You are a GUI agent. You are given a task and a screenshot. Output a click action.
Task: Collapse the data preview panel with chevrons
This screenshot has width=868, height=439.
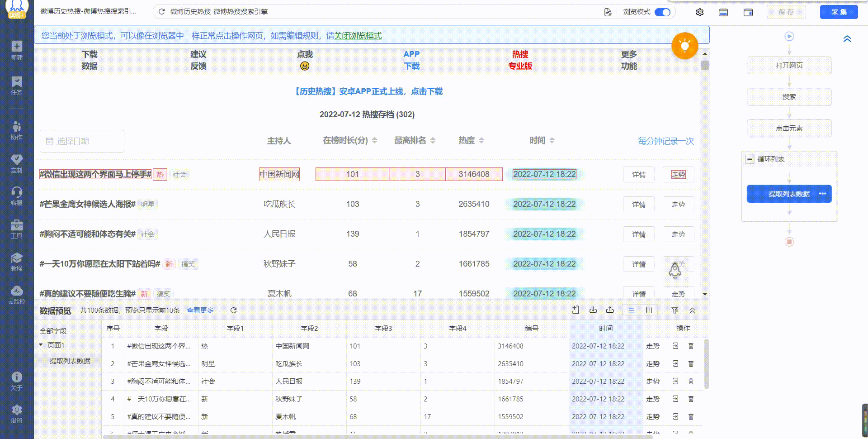(692, 310)
